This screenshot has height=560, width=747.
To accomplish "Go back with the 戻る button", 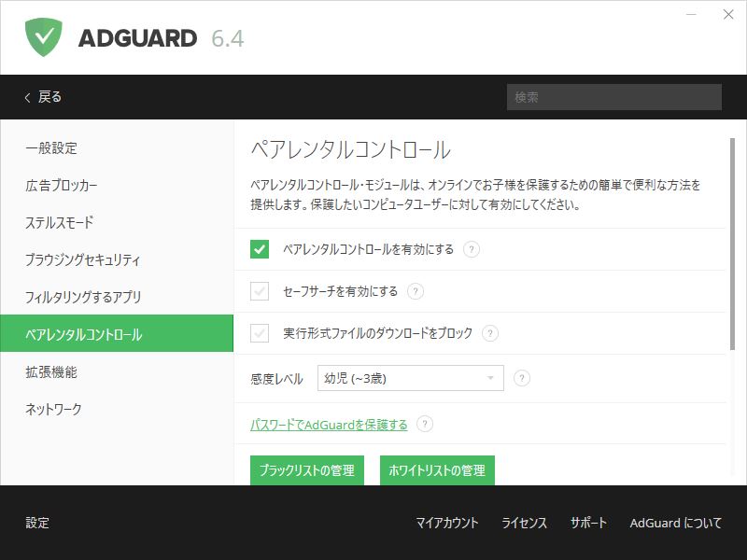I will [43, 97].
